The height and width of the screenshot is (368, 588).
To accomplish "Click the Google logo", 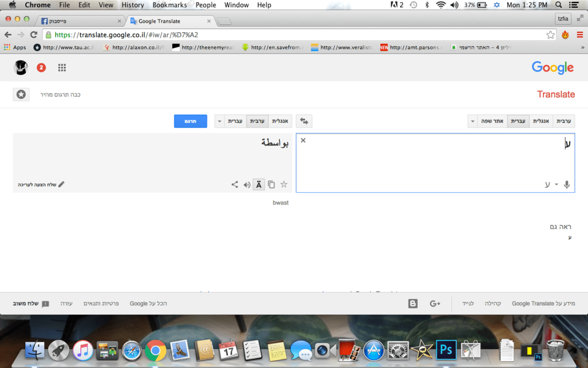I will click(553, 68).
